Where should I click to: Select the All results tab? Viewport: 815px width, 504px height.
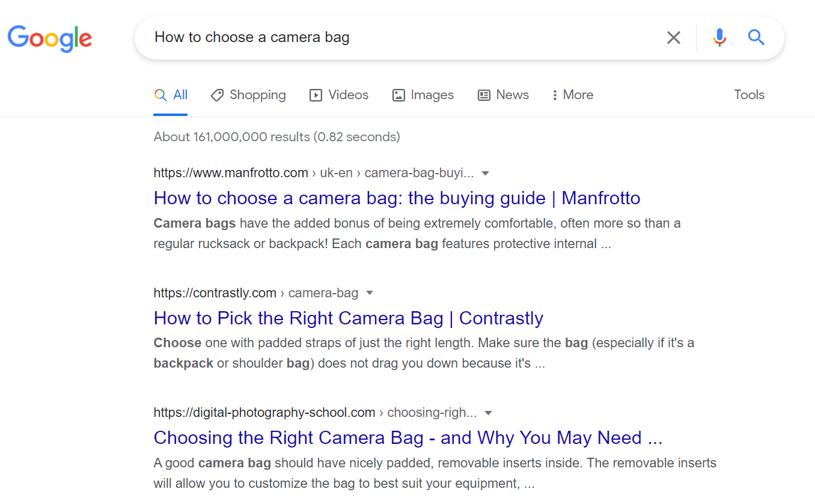171,95
